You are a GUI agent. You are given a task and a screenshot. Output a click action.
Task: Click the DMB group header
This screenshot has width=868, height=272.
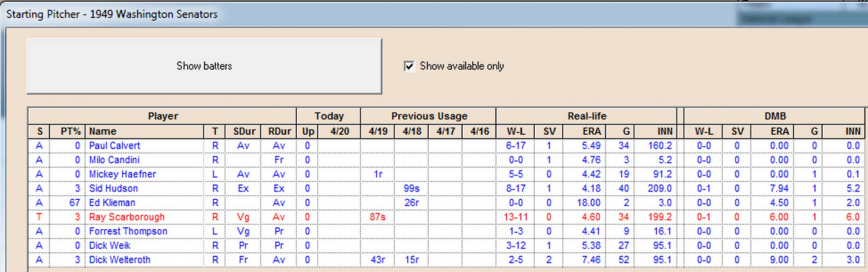(774, 116)
